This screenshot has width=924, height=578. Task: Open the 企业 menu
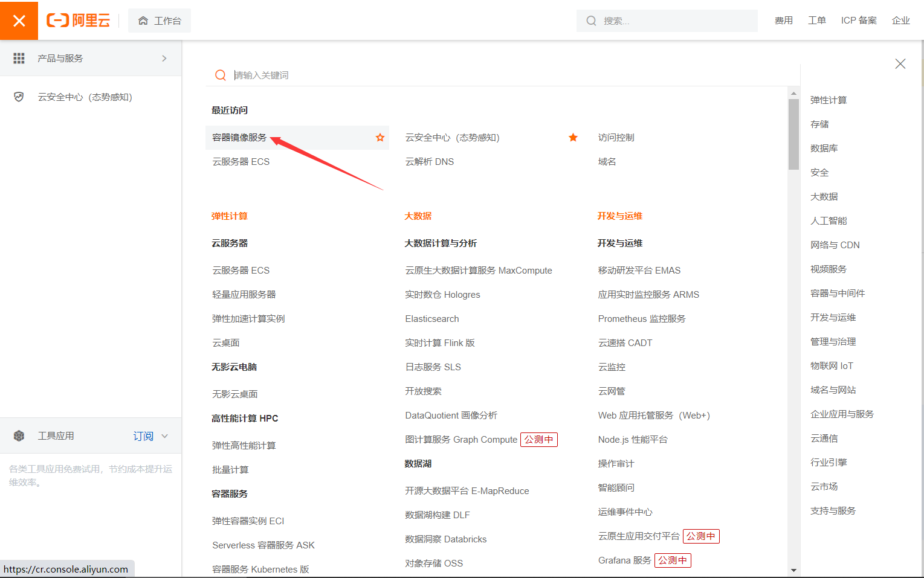[x=900, y=21]
